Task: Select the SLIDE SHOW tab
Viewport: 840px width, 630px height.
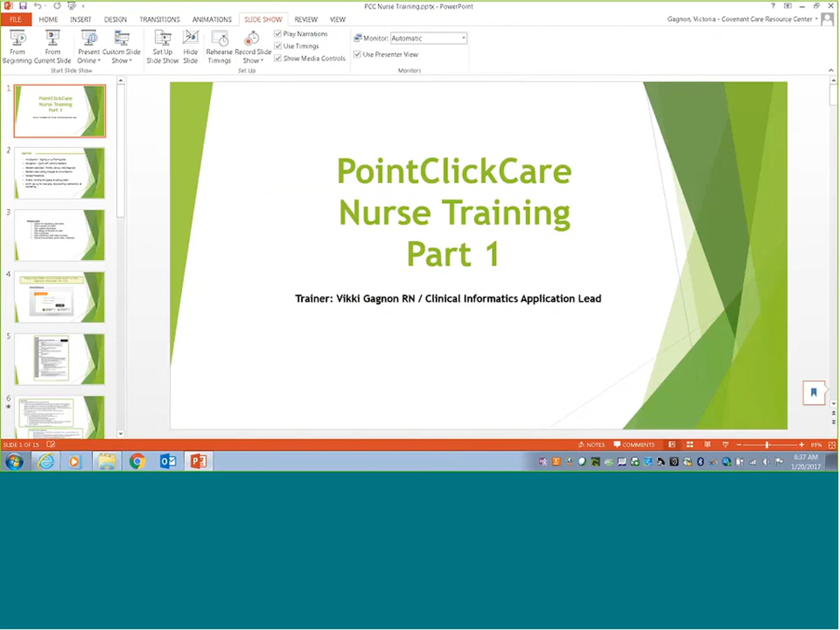Action: click(263, 19)
